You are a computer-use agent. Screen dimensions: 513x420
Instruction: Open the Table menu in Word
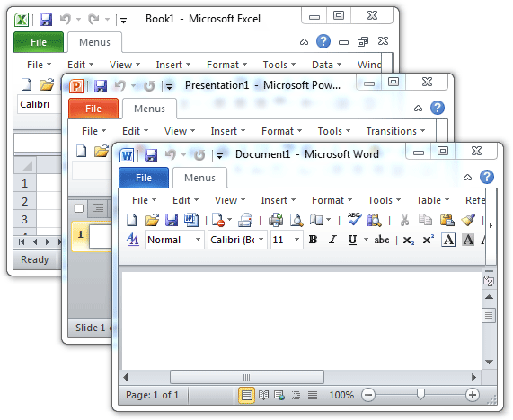432,200
